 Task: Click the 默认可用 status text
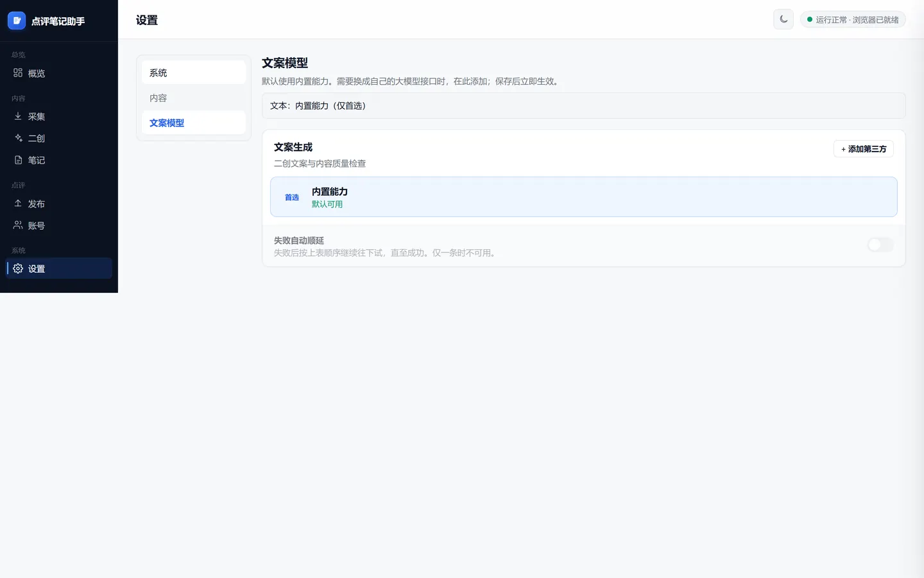327,204
